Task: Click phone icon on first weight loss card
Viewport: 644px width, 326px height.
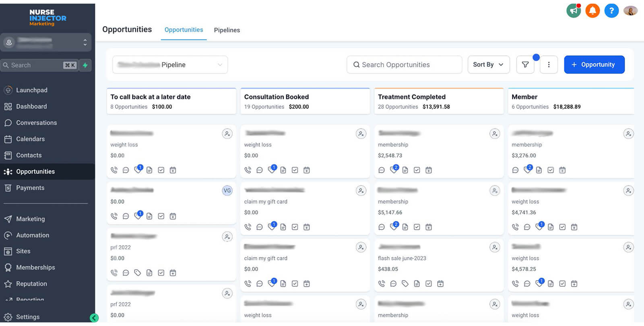Action: (x=114, y=170)
